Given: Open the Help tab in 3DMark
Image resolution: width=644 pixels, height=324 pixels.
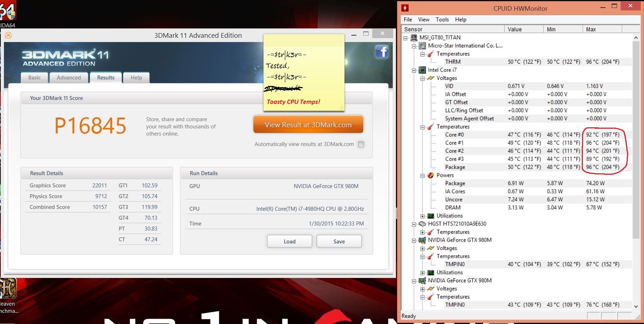Looking at the screenshot, I should 136,77.
